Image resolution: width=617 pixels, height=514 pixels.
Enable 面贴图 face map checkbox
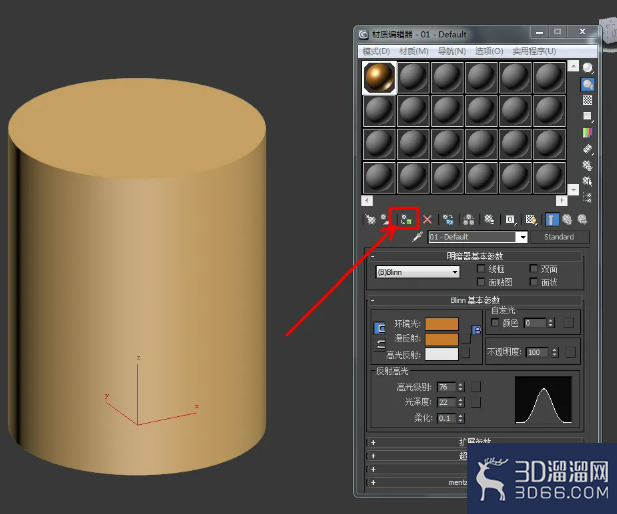click(480, 282)
